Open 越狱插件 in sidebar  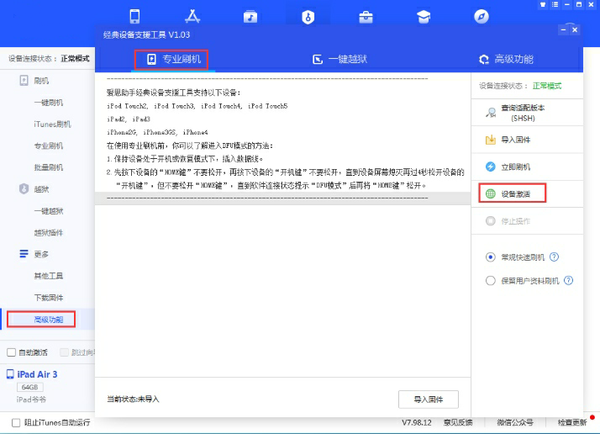[x=48, y=232]
